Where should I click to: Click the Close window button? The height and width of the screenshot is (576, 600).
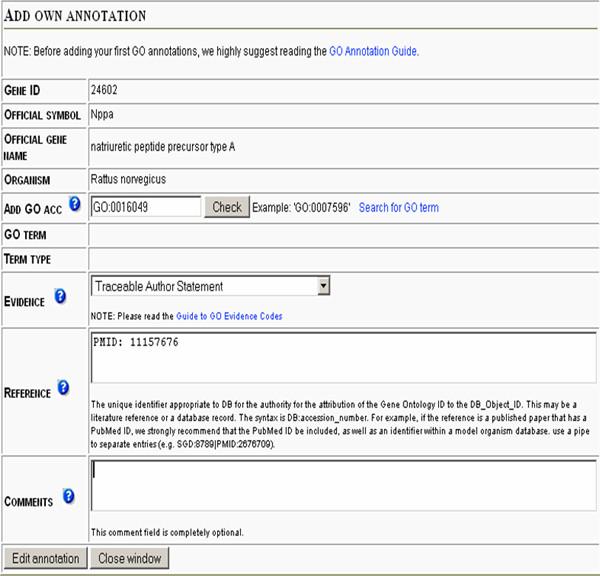(x=129, y=558)
